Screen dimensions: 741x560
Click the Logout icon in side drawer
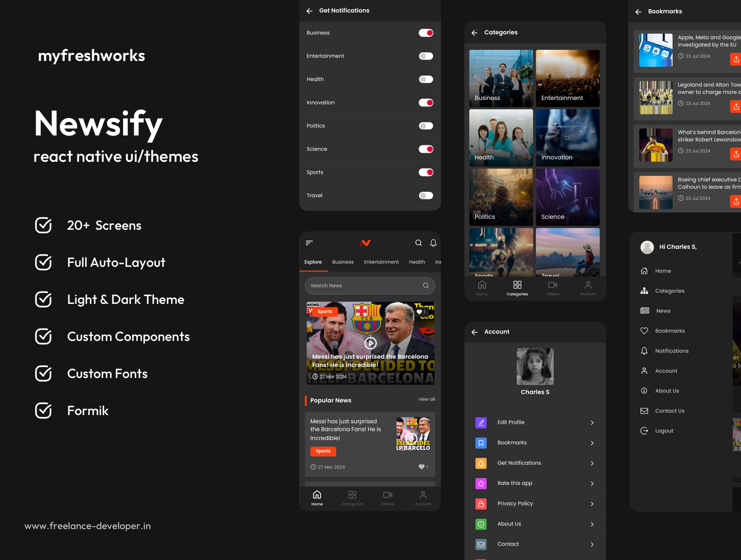point(644,431)
